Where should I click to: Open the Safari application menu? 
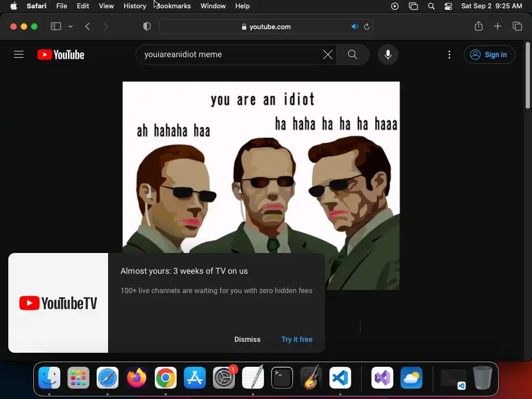coord(36,6)
